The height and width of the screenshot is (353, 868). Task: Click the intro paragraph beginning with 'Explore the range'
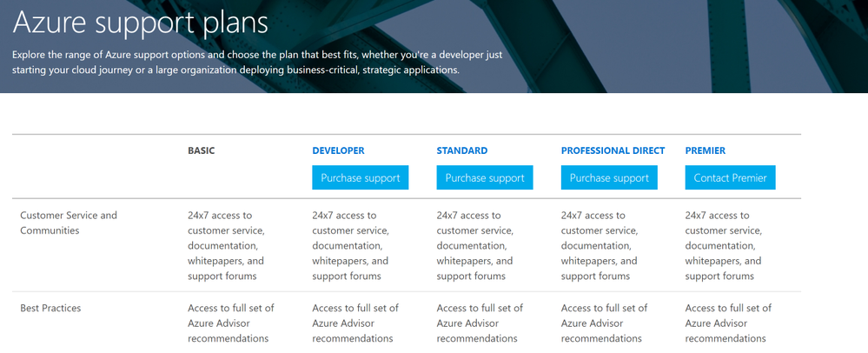click(257, 62)
